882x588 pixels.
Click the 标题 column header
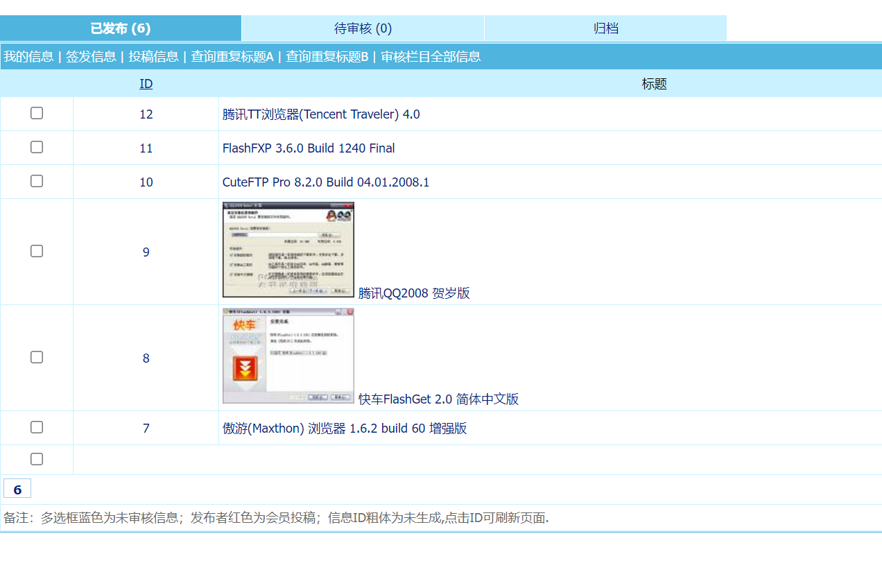pos(654,84)
